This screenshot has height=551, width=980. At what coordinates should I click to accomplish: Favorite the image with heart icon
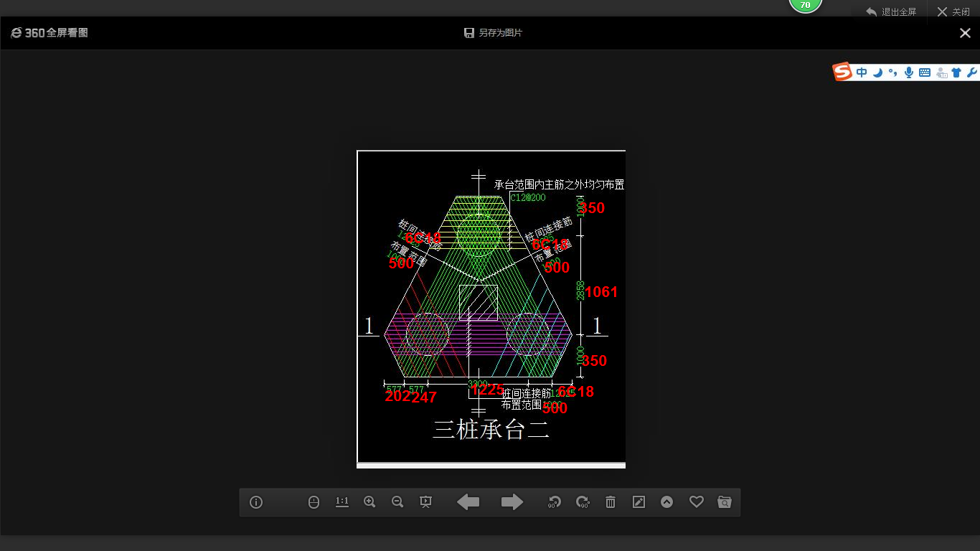point(696,502)
